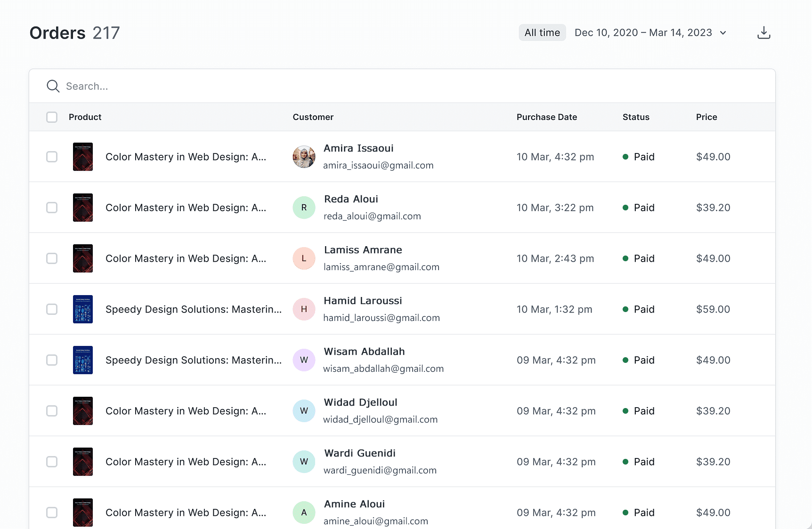Expand the date range dropdown chevron
Image resolution: width=812 pixels, height=529 pixels.
(x=723, y=33)
